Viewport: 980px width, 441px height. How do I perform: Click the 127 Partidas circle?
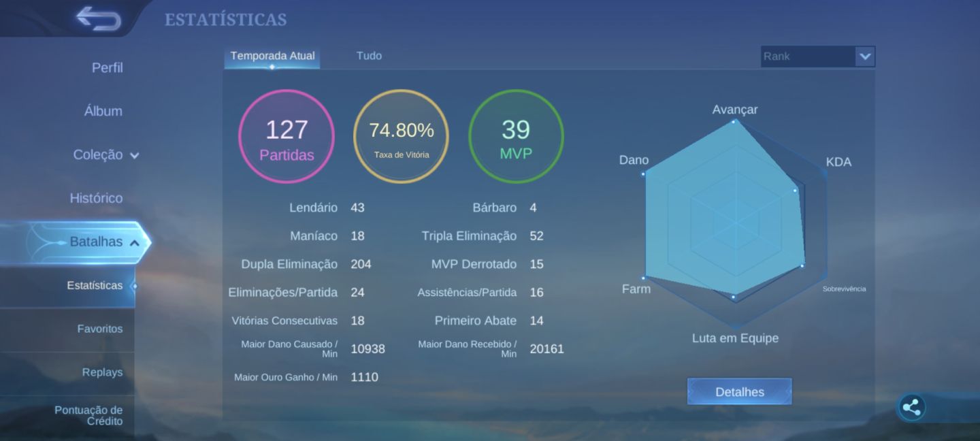pyautogui.click(x=286, y=137)
